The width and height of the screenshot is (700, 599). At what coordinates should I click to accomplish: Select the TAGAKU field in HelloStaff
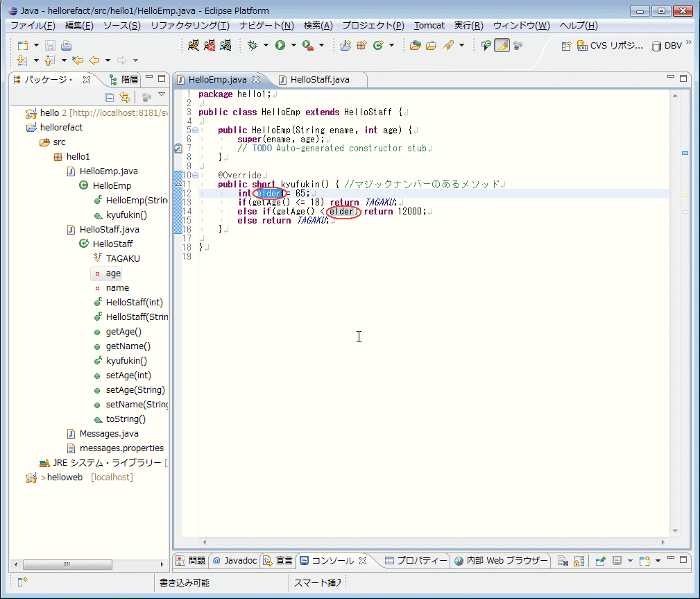pyautogui.click(x=117, y=259)
